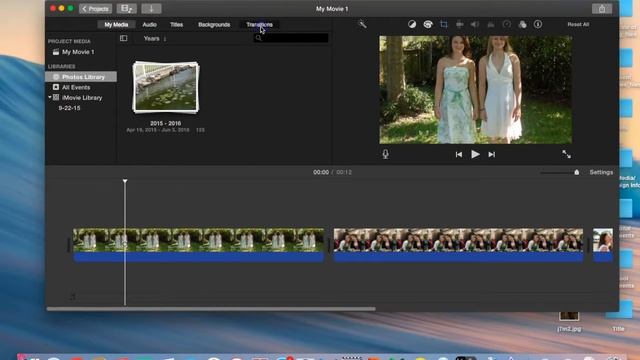This screenshot has width=640, height=360.
Task: Select the 9-22-15 event
Action: pos(69,108)
